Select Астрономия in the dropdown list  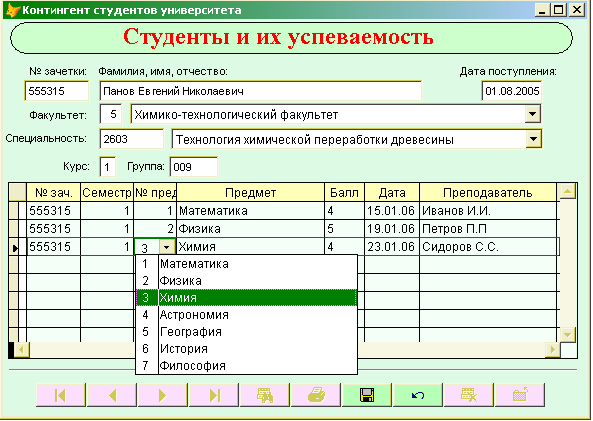pyautogui.click(x=246, y=315)
